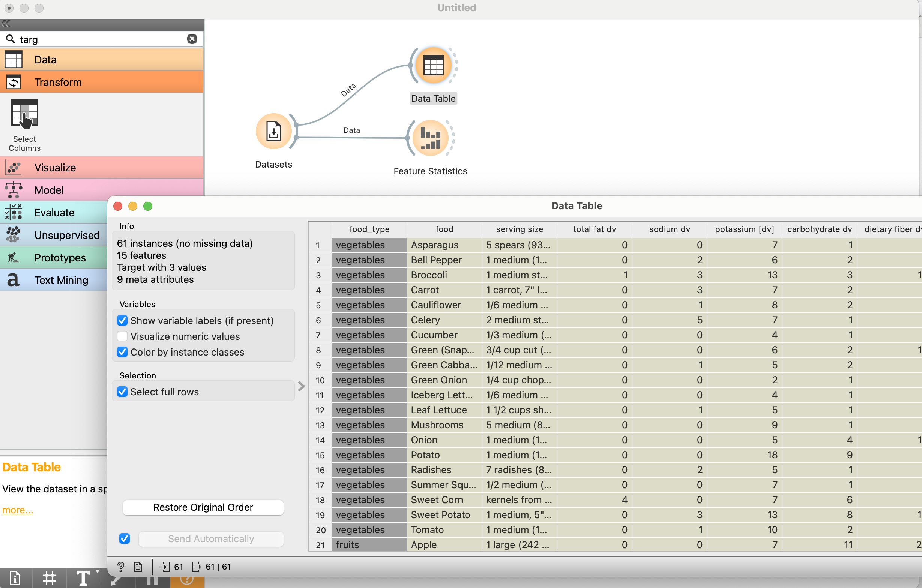This screenshot has height=588, width=922.
Task: Clear the widget search field
Action: 192,39
